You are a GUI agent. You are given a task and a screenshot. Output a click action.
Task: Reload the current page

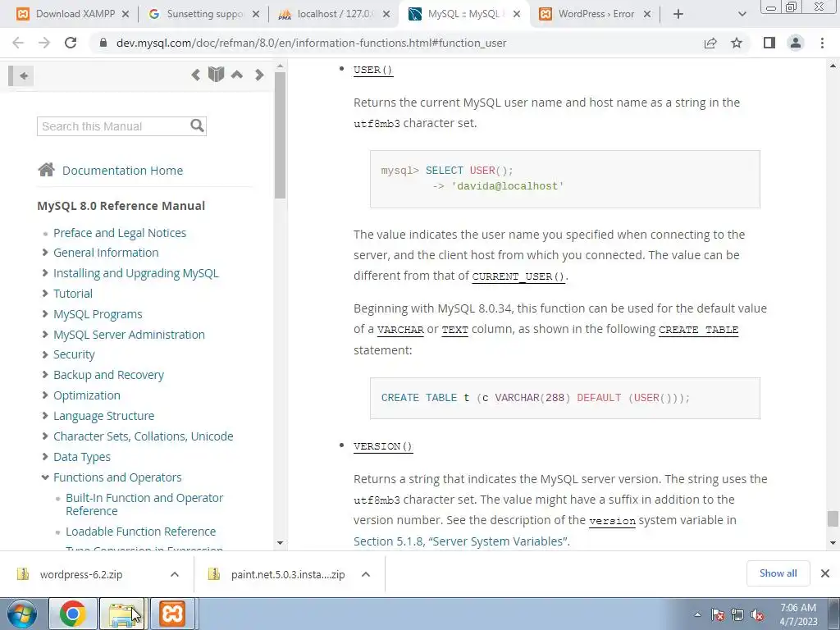click(71, 43)
